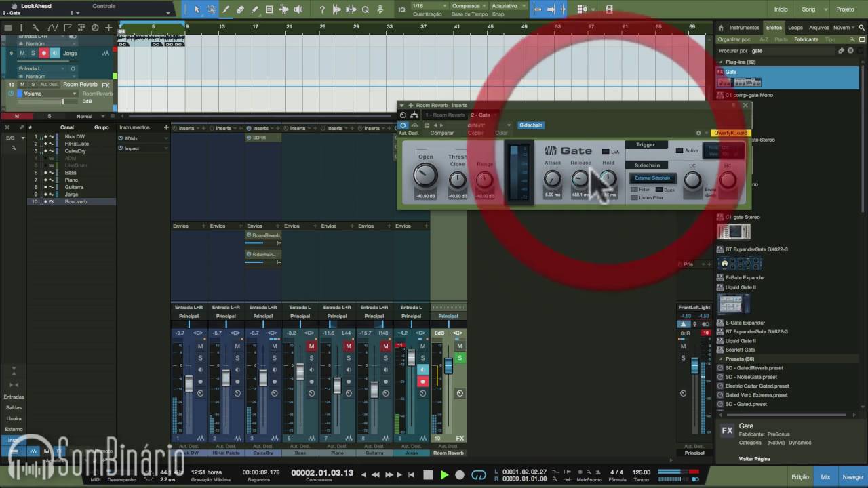The image size is (868, 488).
Task: Click the Gate plugin settings gear icon
Action: tap(698, 133)
